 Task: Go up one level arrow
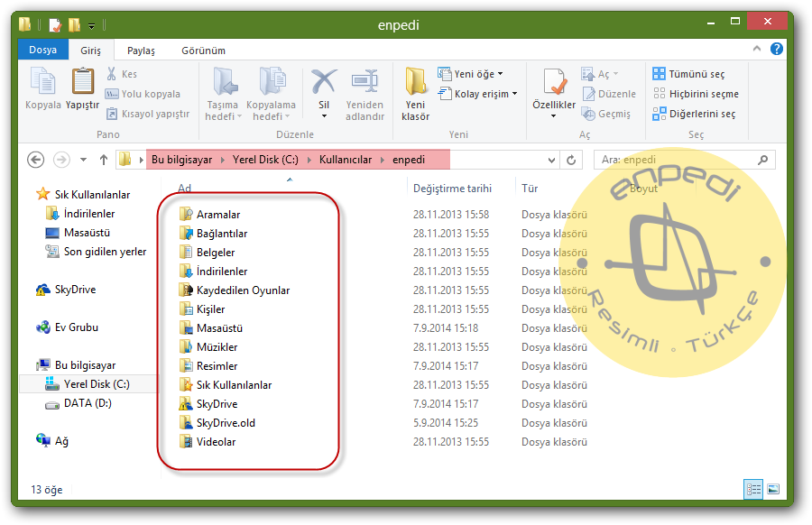tap(104, 160)
